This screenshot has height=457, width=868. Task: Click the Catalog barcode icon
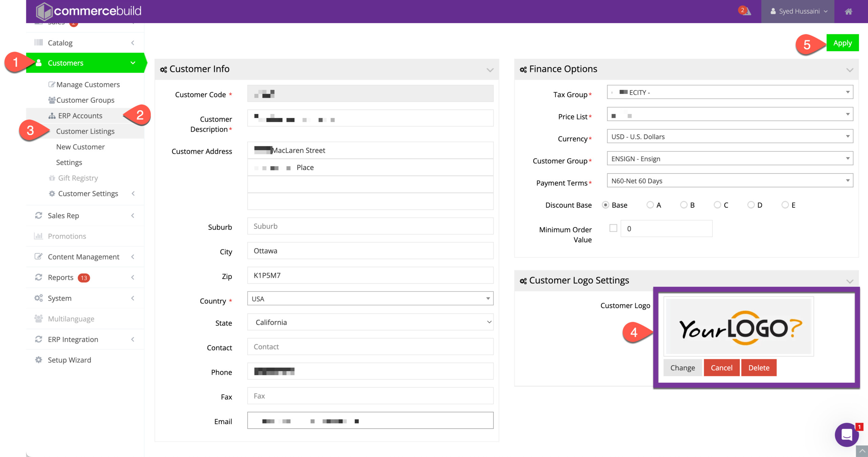coord(39,42)
